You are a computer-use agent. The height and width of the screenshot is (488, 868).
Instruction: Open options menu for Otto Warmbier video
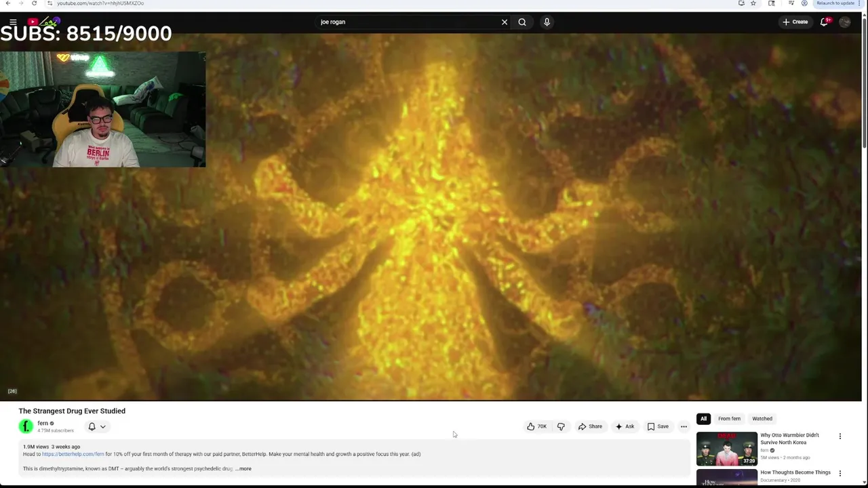coord(840,436)
